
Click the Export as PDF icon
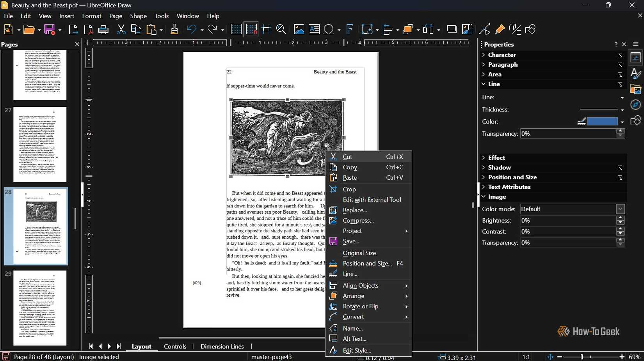pyautogui.click(x=89, y=30)
